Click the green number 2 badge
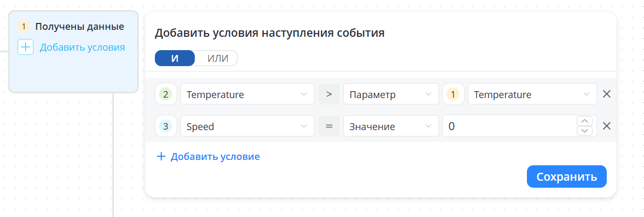The width and height of the screenshot is (644, 217). click(166, 94)
